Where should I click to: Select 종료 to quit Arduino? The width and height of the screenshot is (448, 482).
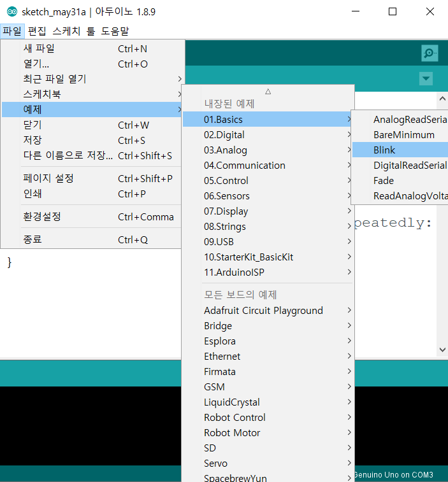pos(92,239)
